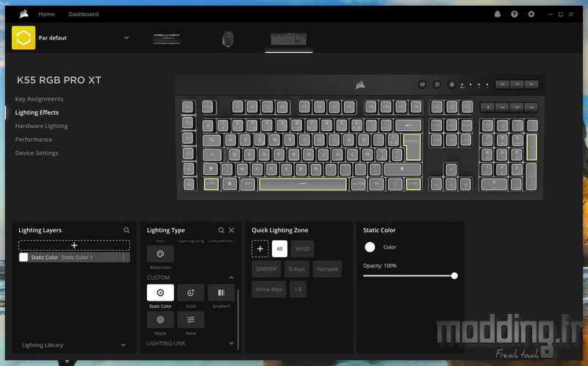Open iCUE settings gear
Image resolution: width=588 pixels, height=366 pixels.
[531, 14]
